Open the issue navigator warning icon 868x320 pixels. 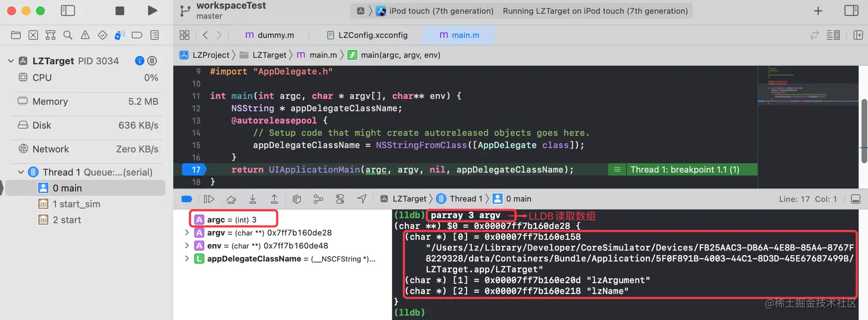tap(85, 35)
